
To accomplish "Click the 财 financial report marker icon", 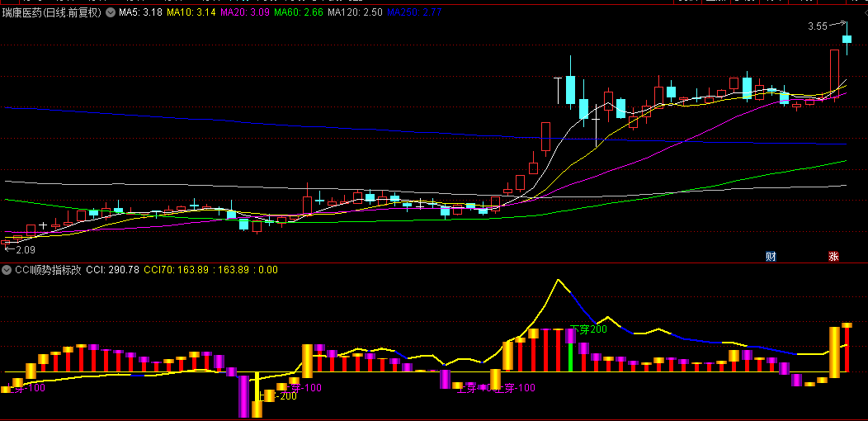I will click(770, 257).
